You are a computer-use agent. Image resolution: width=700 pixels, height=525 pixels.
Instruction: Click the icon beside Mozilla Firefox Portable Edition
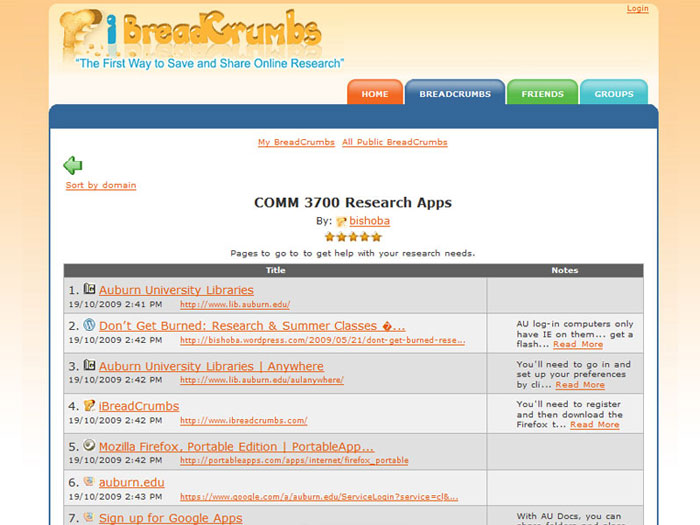(x=89, y=445)
